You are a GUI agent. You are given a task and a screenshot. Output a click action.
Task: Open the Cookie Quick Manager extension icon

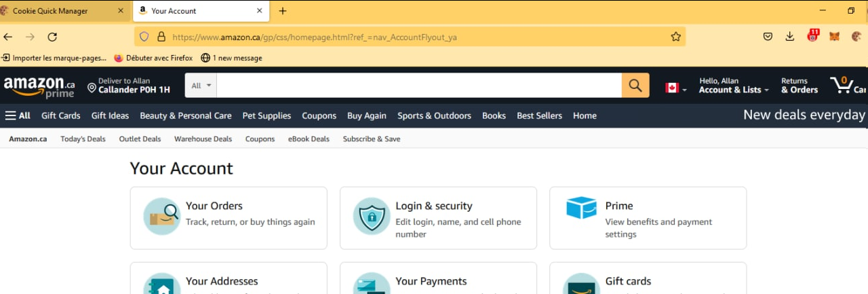pyautogui.click(x=856, y=37)
